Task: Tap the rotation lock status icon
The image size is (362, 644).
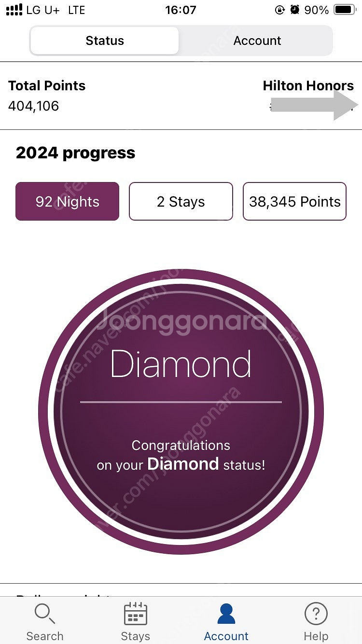Action: point(279,10)
